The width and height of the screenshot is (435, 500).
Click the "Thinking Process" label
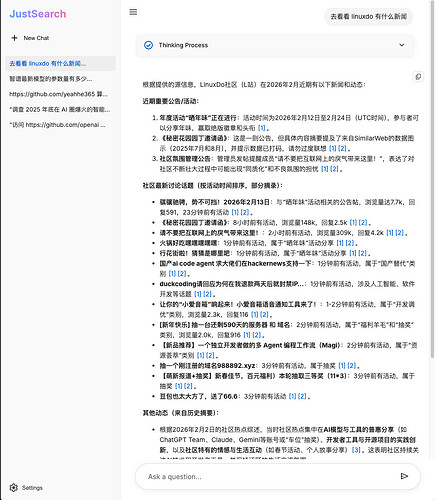[x=183, y=45]
